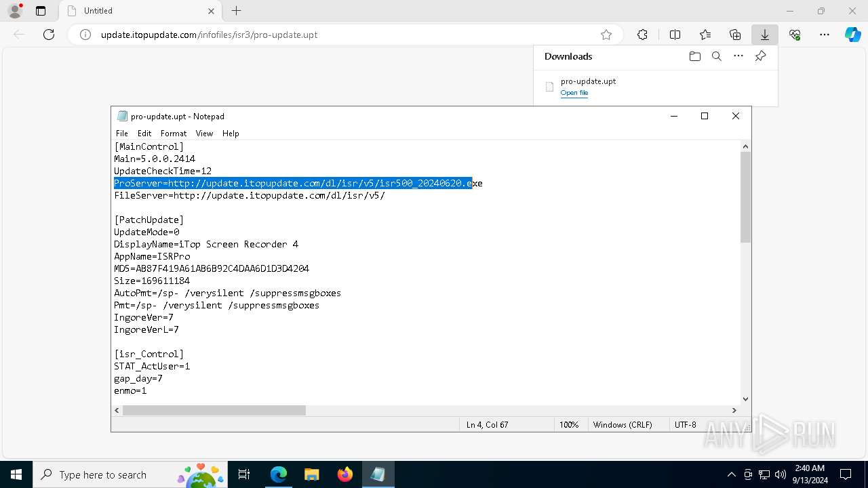Click the Open file link
This screenshot has height=488, width=868.
574,93
